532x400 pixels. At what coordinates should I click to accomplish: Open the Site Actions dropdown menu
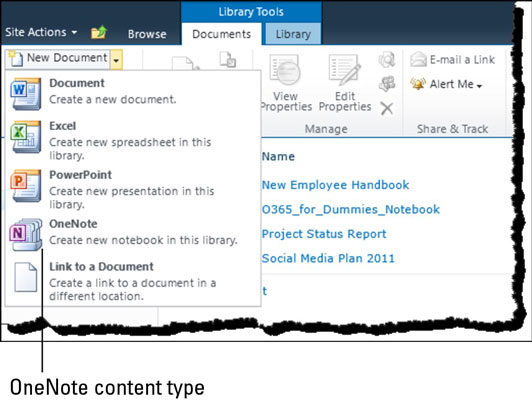click(41, 32)
